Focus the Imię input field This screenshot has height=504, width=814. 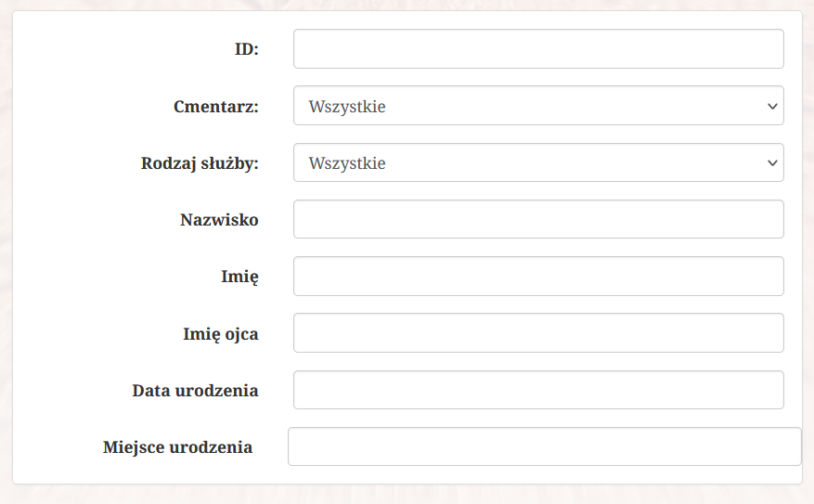click(538, 277)
